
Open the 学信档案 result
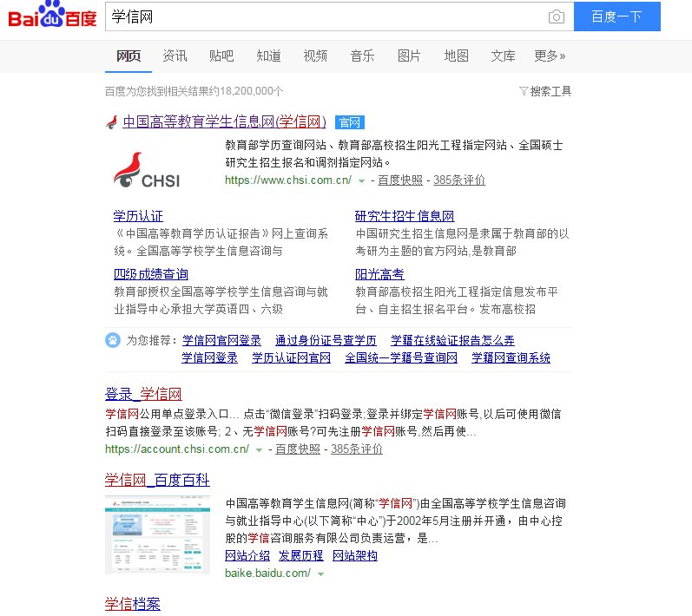pyautogui.click(x=132, y=604)
